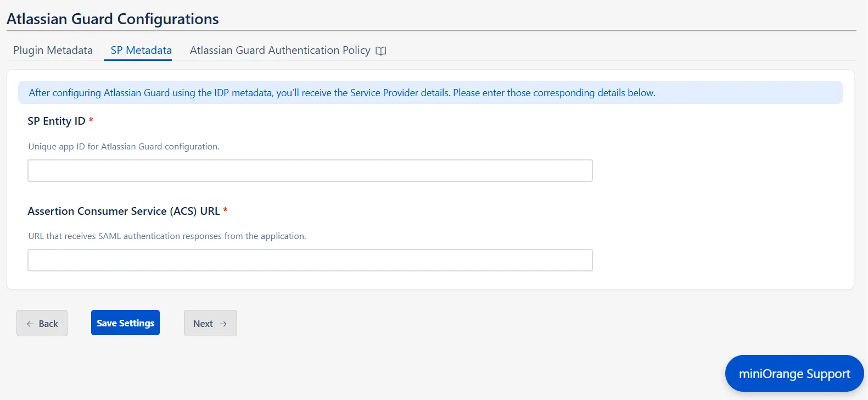Go back using the Back button
Screen dimensions: 868x400
[42, 323]
